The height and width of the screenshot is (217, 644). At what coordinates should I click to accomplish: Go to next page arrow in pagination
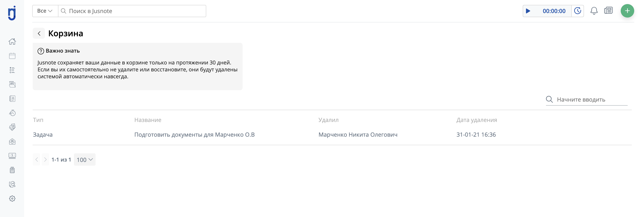pos(45,159)
